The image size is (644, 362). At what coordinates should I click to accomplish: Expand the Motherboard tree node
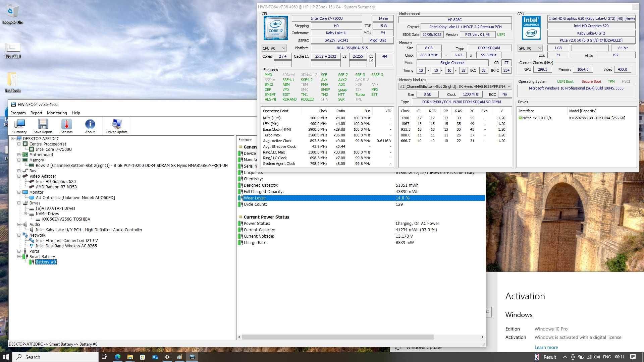pyautogui.click(x=19, y=155)
